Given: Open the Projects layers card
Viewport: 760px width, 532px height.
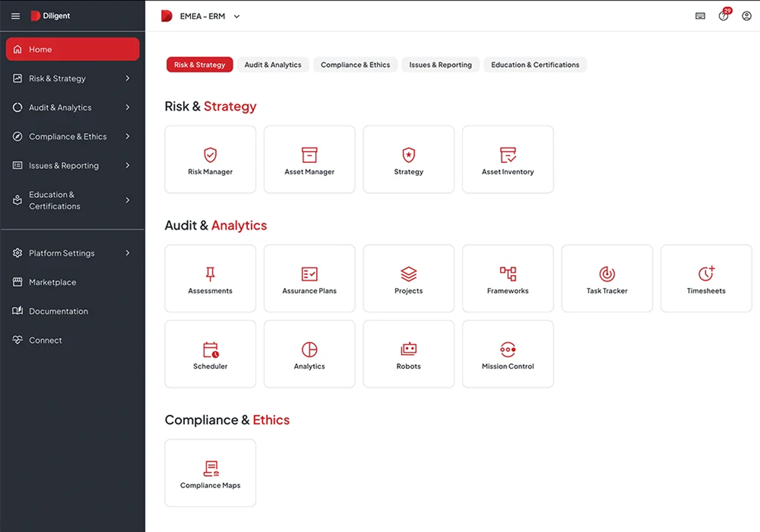Looking at the screenshot, I should 408,278.
